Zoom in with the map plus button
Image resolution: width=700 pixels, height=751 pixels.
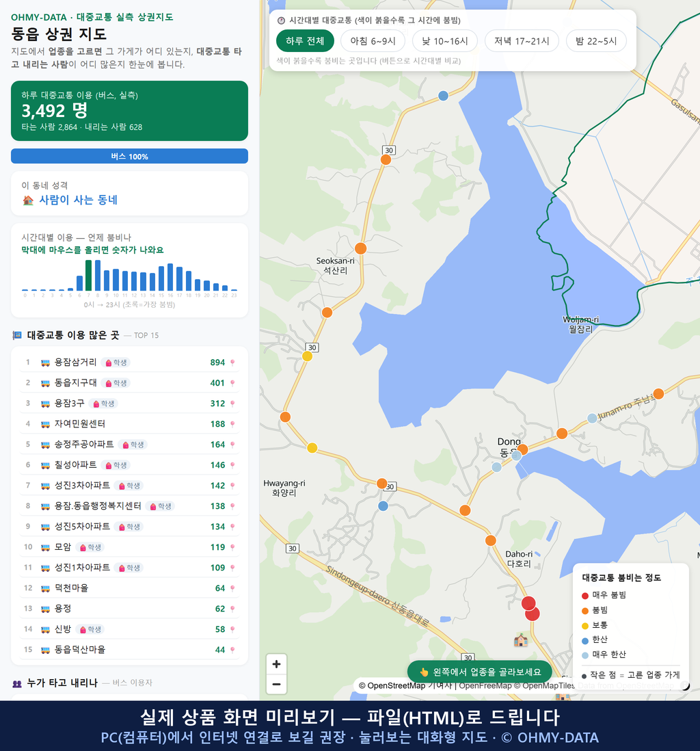click(276, 664)
